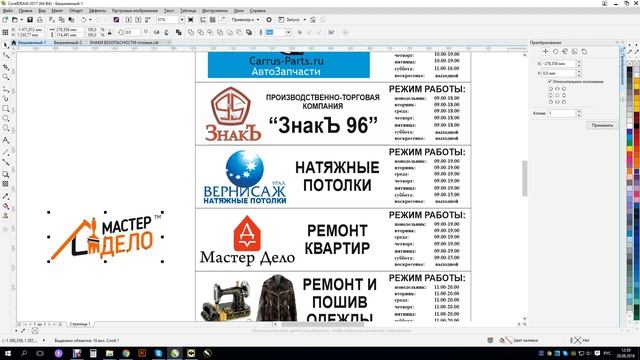The image size is (640, 360).
Task: Click the Export icon in toolbar
Action: pyautogui.click(x=138, y=20)
